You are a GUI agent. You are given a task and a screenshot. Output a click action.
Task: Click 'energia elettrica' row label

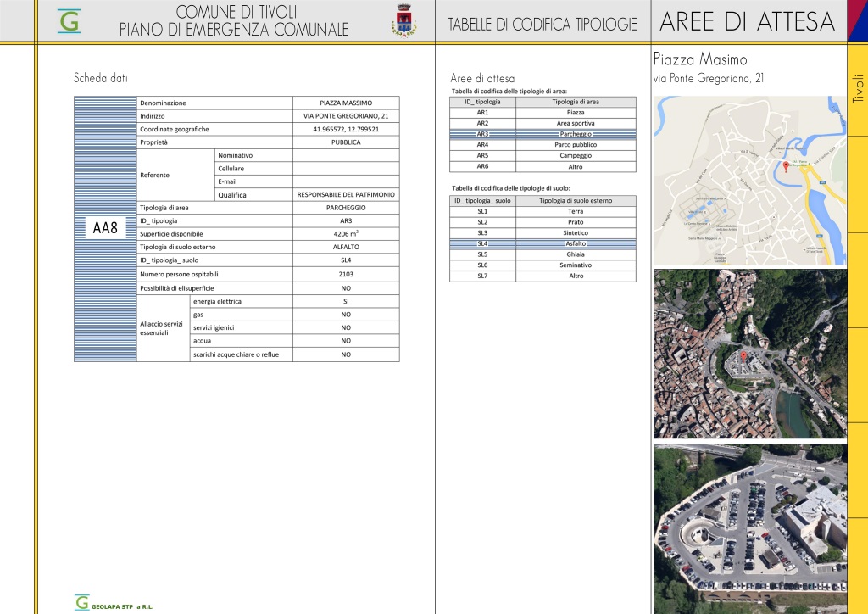coord(217,301)
